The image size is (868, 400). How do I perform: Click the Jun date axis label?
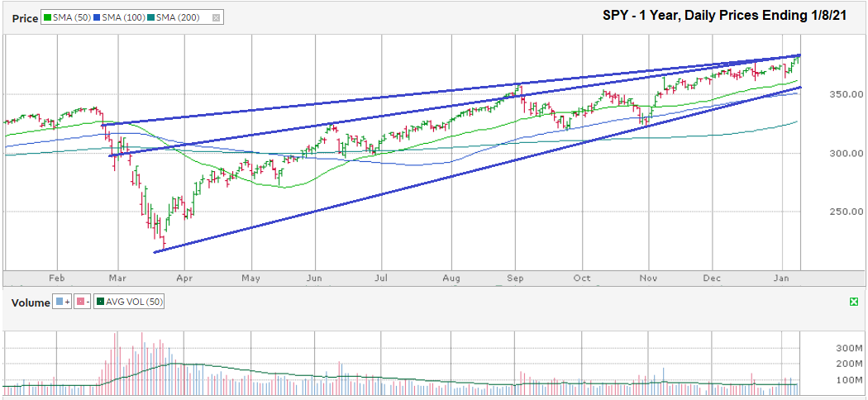[314, 279]
